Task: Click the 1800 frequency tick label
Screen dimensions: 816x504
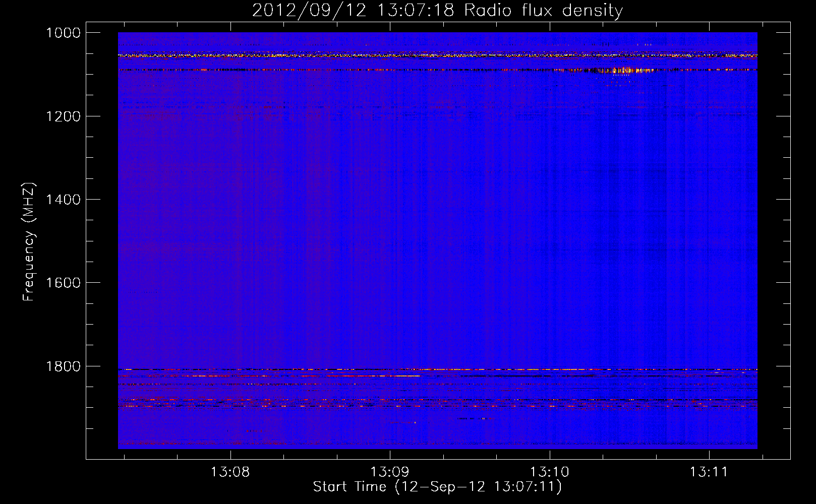Action: click(x=64, y=366)
